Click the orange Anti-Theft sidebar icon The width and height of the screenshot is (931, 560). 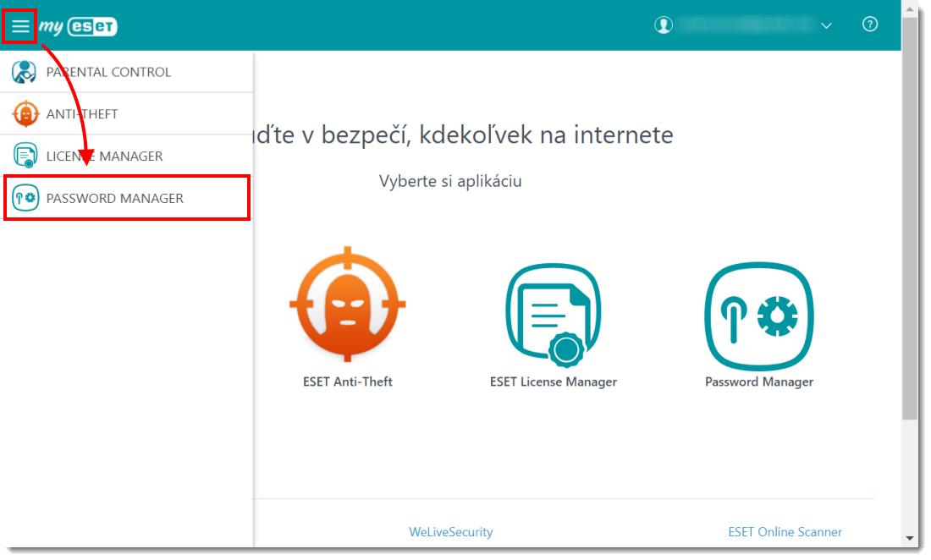pos(25,113)
